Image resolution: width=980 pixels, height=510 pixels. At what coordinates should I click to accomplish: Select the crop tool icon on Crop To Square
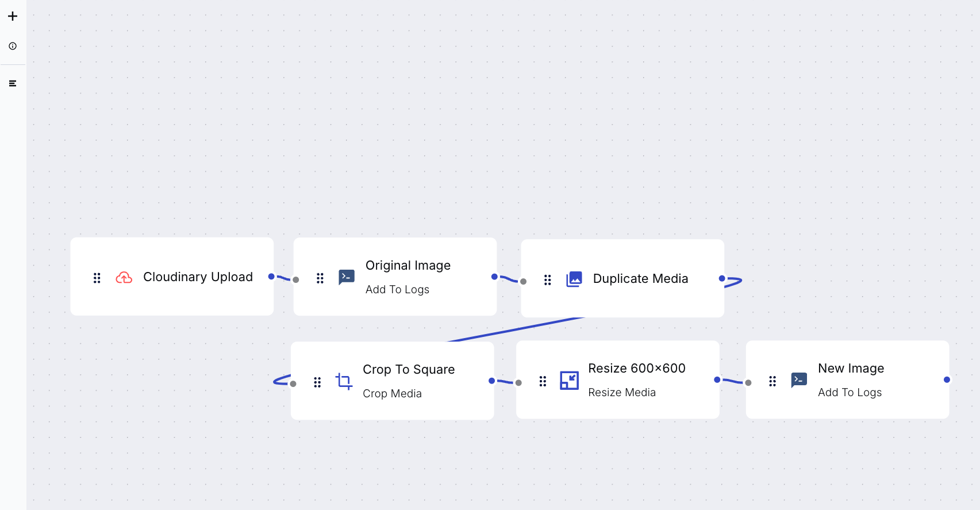344,381
